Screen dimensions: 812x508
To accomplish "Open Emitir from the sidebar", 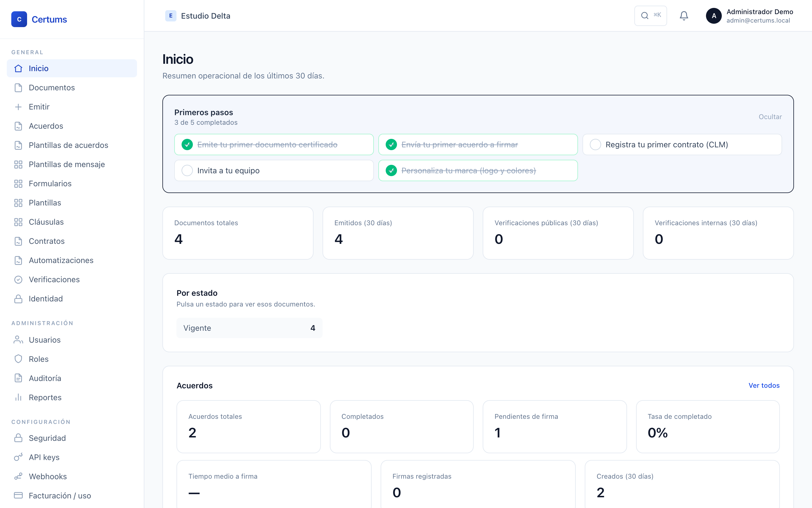I will (x=72, y=106).
